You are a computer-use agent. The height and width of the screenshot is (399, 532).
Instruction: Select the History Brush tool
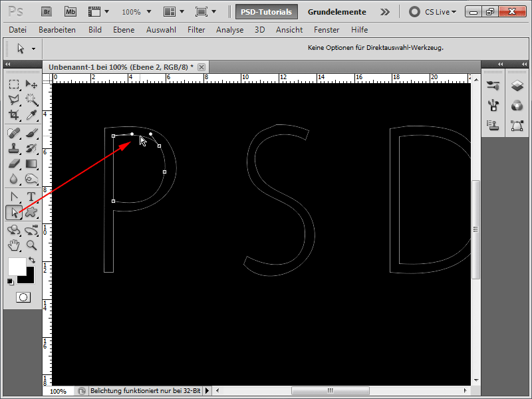(x=31, y=148)
